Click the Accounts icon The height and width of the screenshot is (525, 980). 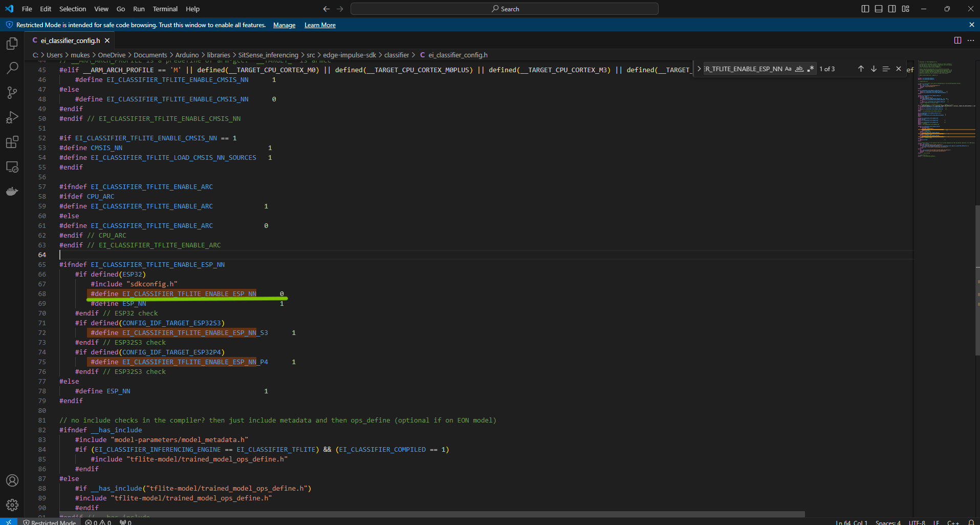tap(12, 480)
